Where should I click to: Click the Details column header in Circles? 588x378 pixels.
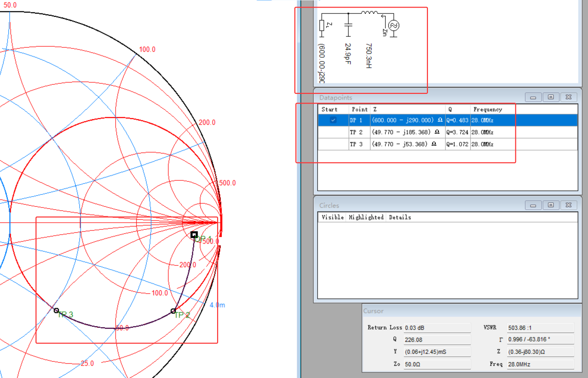coord(400,217)
